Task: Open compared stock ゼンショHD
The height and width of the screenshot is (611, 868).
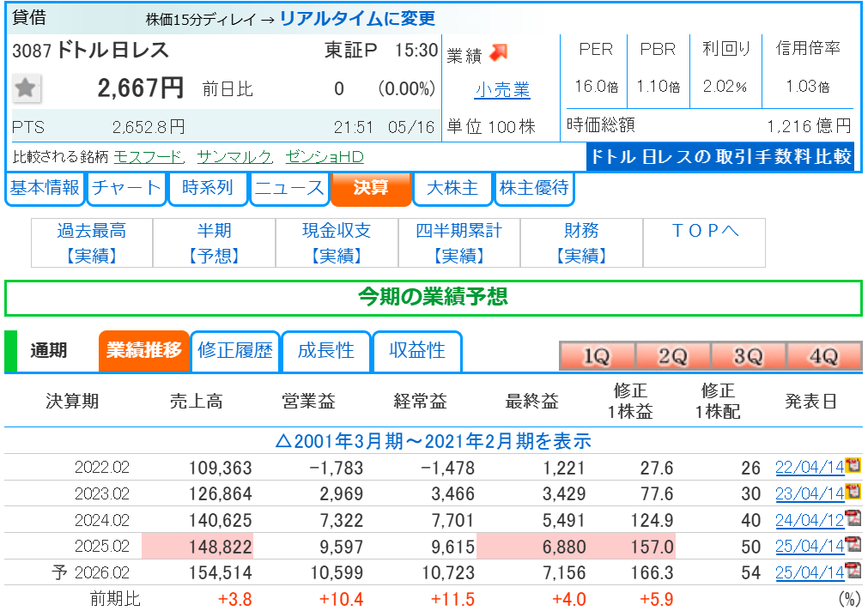Action: coord(325,157)
